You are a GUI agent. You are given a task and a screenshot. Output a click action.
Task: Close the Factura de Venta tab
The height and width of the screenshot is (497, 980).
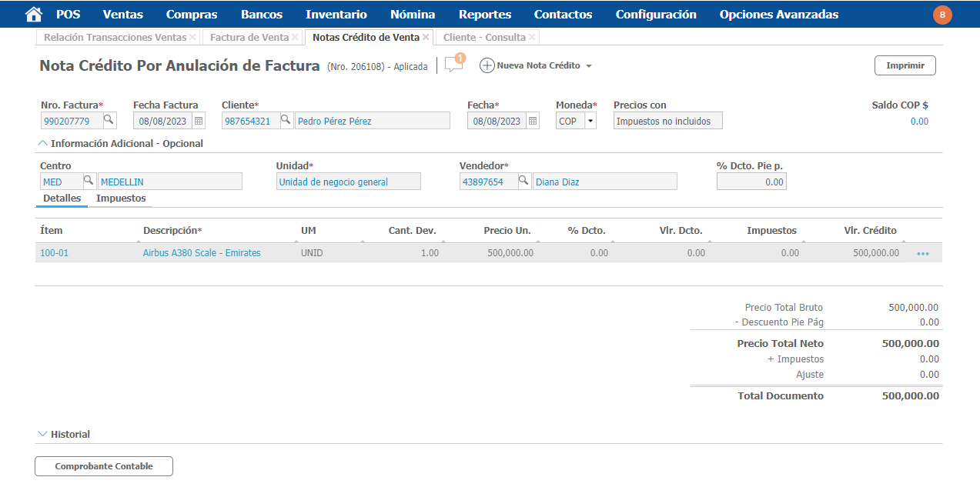[x=295, y=37]
